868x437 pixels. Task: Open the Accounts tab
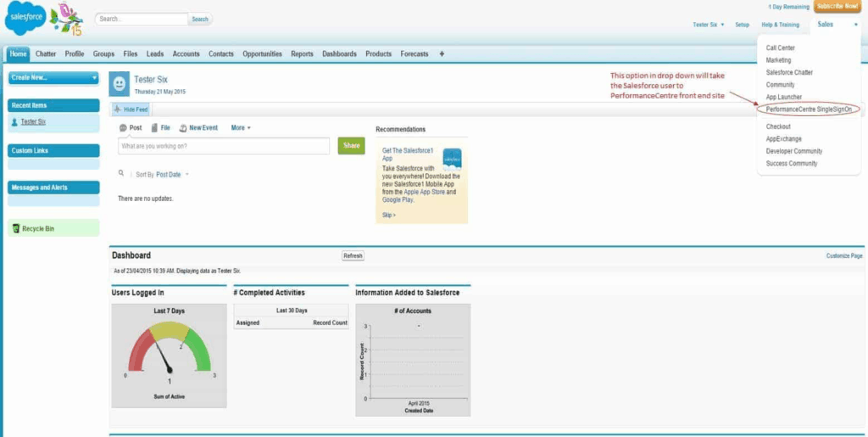point(186,53)
